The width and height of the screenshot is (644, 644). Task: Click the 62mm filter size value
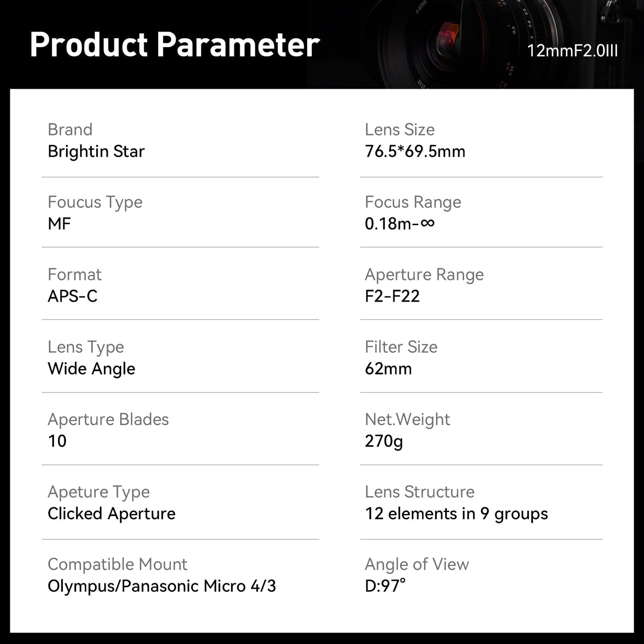pyautogui.click(x=388, y=369)
